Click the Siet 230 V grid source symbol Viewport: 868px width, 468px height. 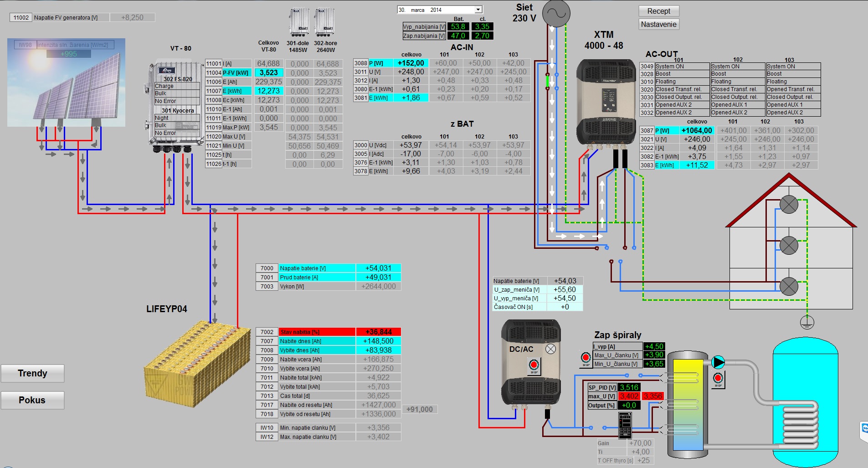556,13
